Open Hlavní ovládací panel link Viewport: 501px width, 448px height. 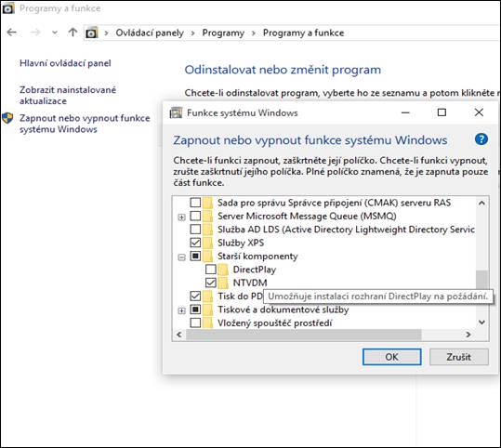(65, 63)
